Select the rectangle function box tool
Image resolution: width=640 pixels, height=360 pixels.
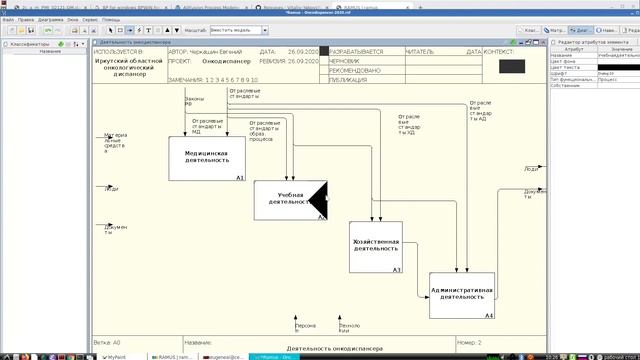click(x=120, y=30)
